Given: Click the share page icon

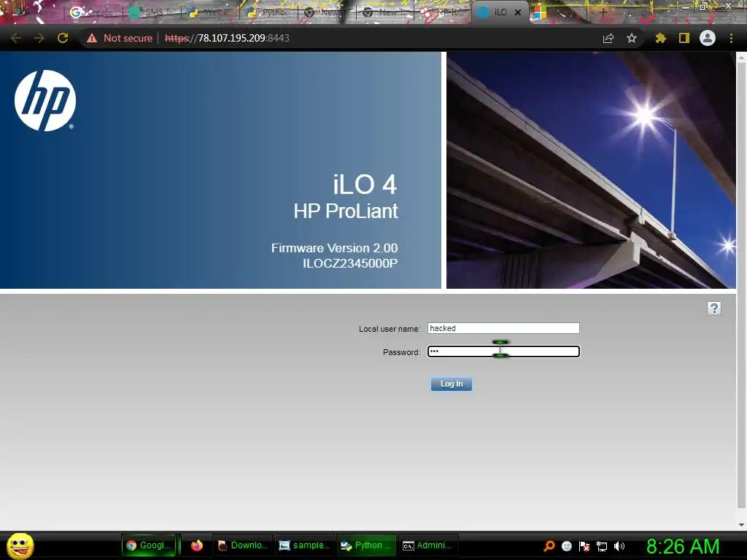Looking at the screenshot, I should [x=608, y=38].
